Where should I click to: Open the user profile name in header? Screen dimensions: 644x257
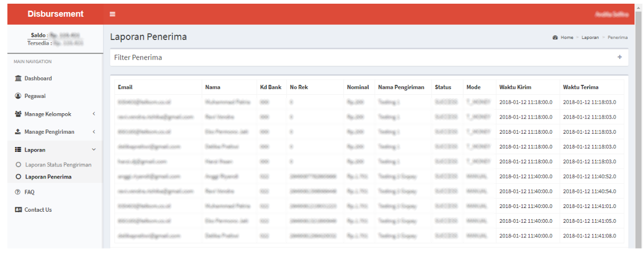[612, 14]
